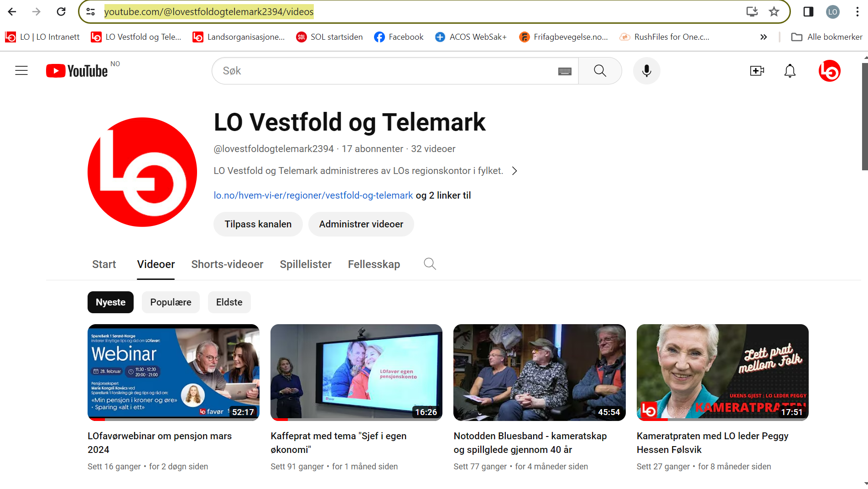Expand the channel description arrow

[x=515, y=170]
